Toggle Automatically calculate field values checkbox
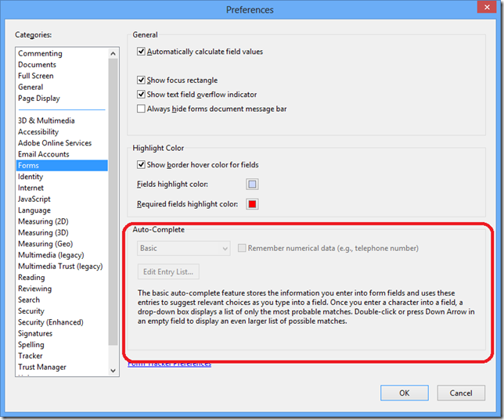The height and width of the screenshot is (420, 504). [x=142, y=52]
